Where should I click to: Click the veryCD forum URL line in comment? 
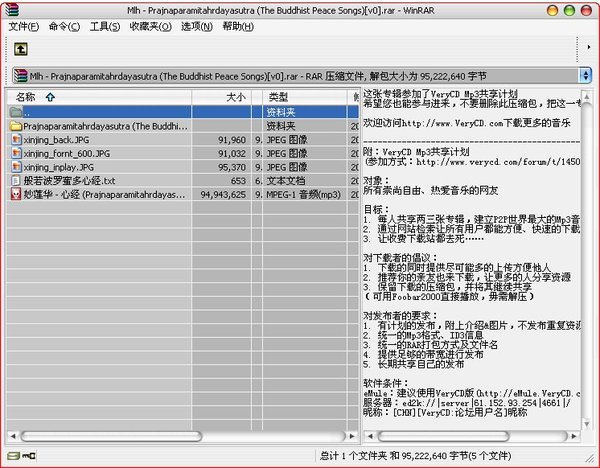(x=473, y=162)
